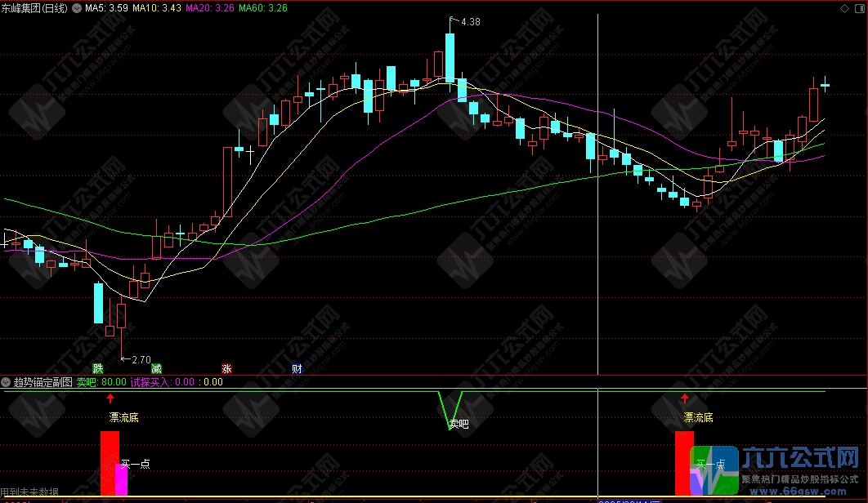The width and height of the screenshot is (868, 503).
Task: Click the right 漂流底 signal label
Action: click(x=698, y=418)
